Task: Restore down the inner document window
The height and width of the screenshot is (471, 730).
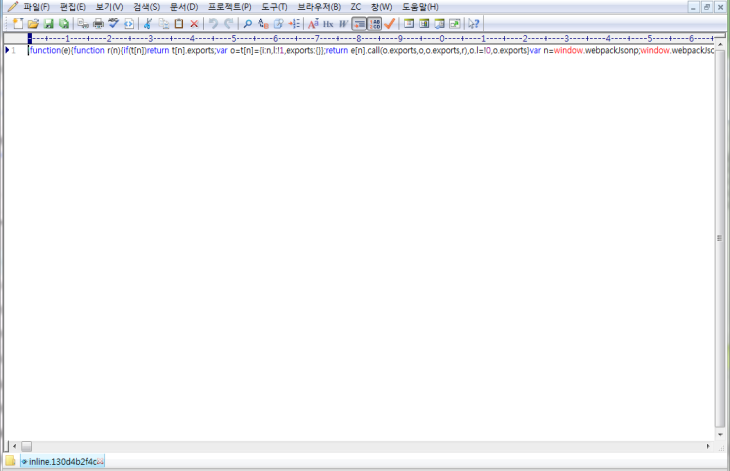Action: tap(707, 7)
